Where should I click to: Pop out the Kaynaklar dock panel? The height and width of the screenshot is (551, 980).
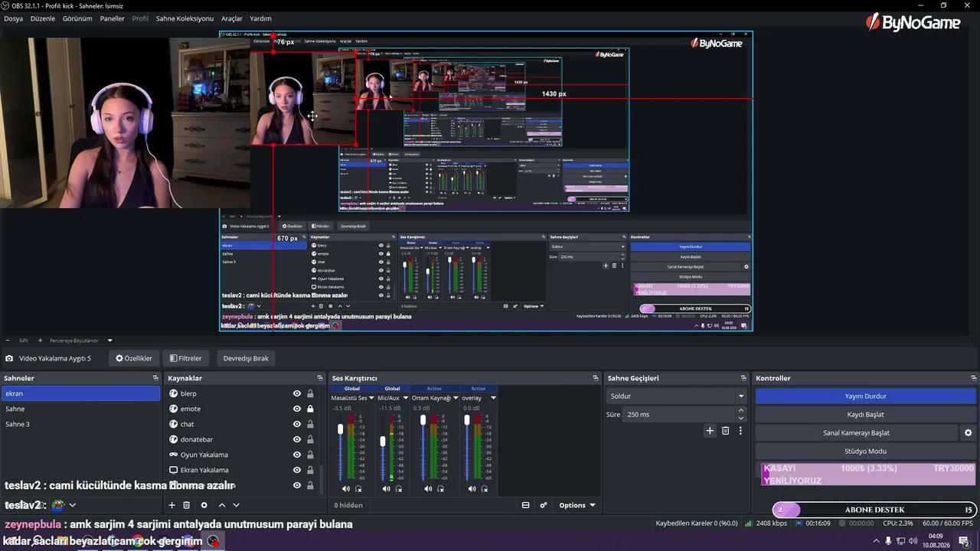click(x=320, y=378)
